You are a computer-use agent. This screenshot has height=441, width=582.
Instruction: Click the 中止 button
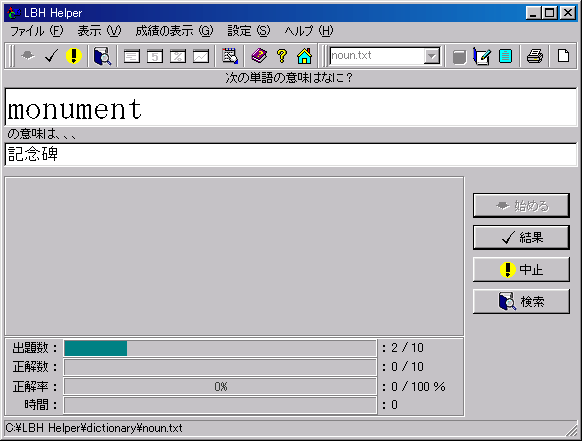tap(521, 270)
